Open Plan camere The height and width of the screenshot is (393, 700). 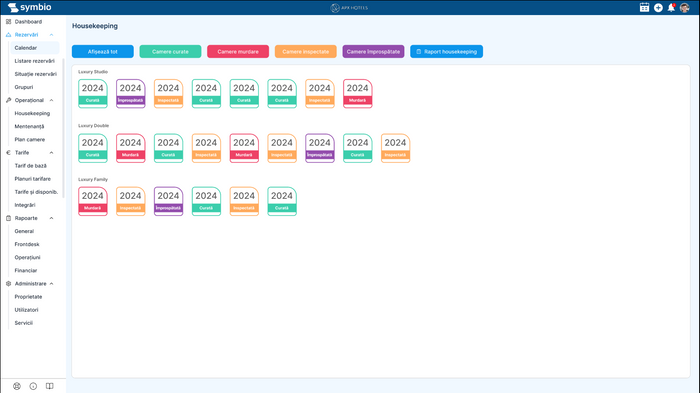(x=29, y=139)
